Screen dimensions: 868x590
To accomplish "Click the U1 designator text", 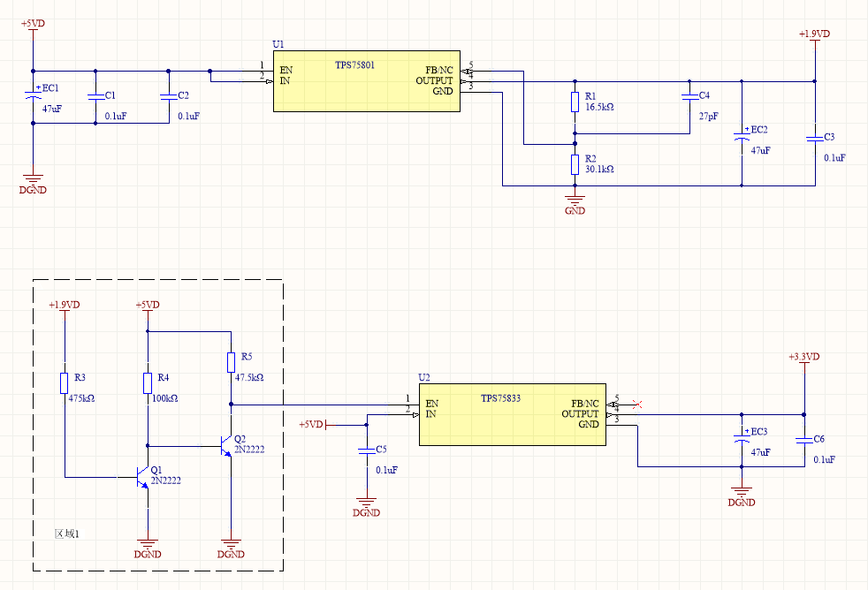I will pyautogui.click(x=278, y=44).
